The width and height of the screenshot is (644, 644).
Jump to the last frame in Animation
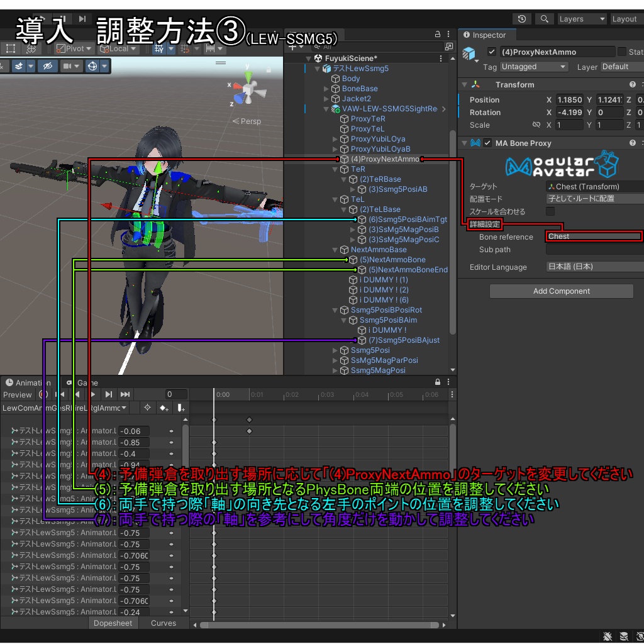click(125, 394)
